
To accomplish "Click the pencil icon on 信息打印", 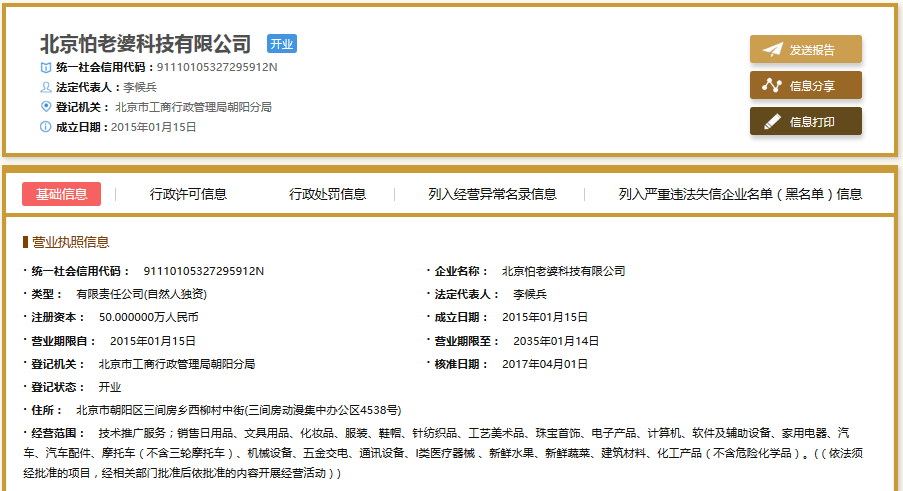I will (772, 122).
